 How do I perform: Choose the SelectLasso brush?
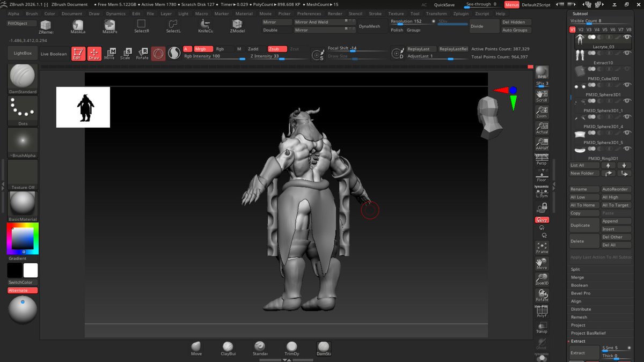pos(173,27)
